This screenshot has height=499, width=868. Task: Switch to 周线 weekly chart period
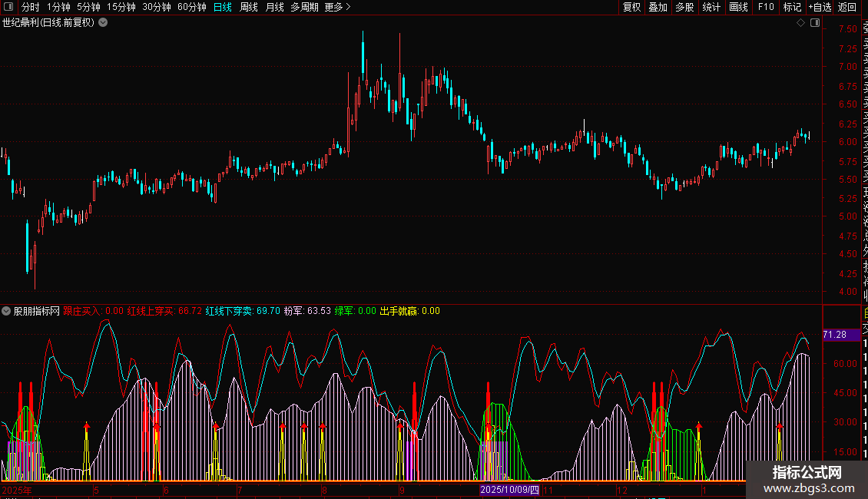249,7
